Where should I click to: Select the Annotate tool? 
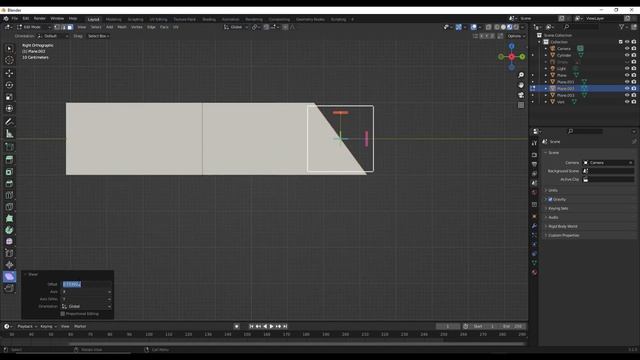9,122
